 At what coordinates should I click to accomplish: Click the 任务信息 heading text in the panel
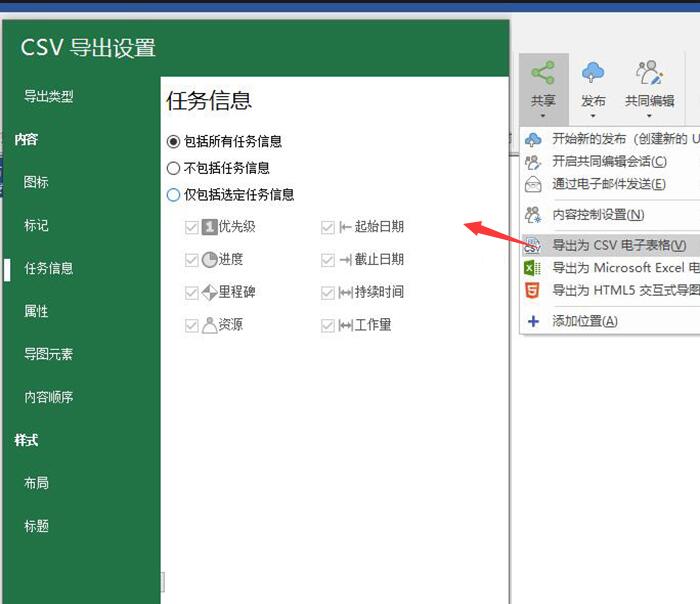[x=209, y=100]
